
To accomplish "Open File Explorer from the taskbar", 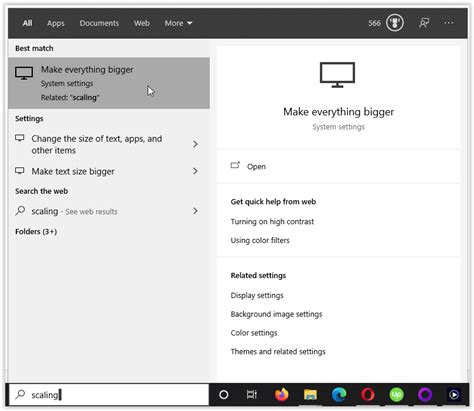I will [x=310, y=395].
